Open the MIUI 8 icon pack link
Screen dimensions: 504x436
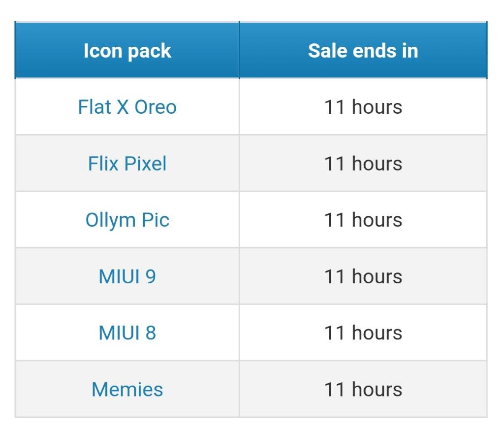coord(127,333)
